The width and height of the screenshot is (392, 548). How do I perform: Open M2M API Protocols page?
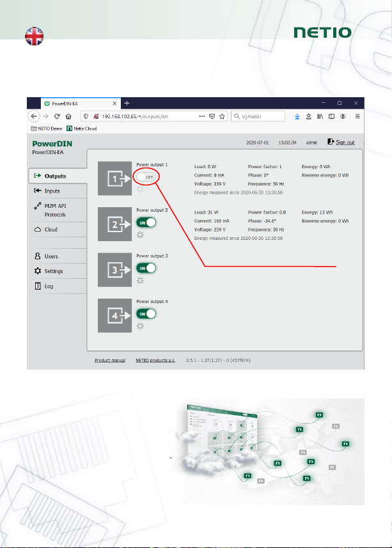[56, 210]
